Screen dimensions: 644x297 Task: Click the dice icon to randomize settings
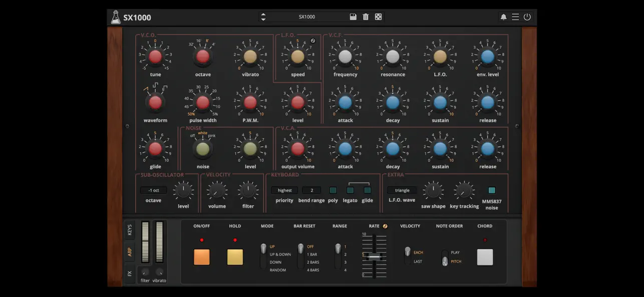(x=378, y=16)
